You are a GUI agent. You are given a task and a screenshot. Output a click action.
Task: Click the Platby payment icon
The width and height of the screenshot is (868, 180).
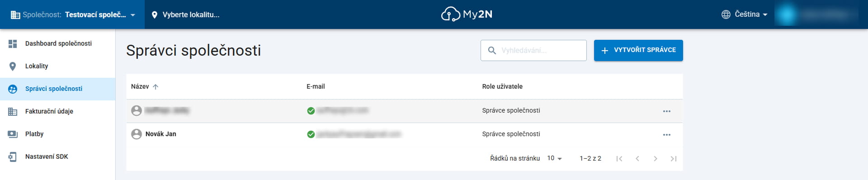coord(13,134)
